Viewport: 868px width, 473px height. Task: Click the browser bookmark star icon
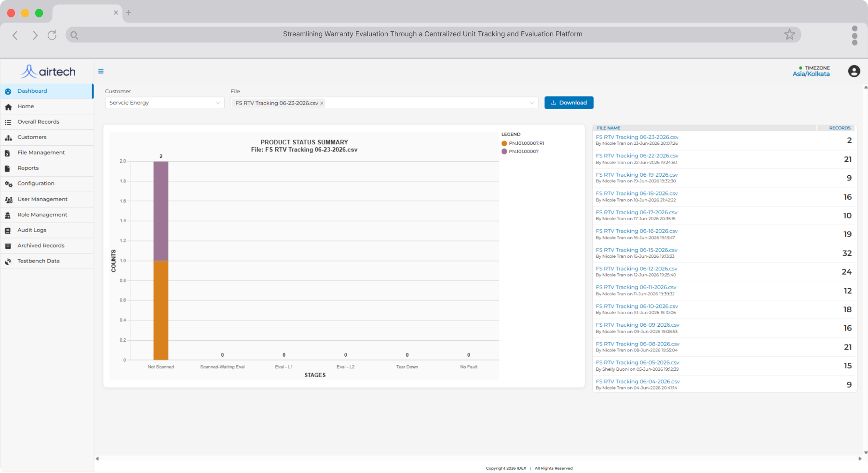[x=789, y=34]
